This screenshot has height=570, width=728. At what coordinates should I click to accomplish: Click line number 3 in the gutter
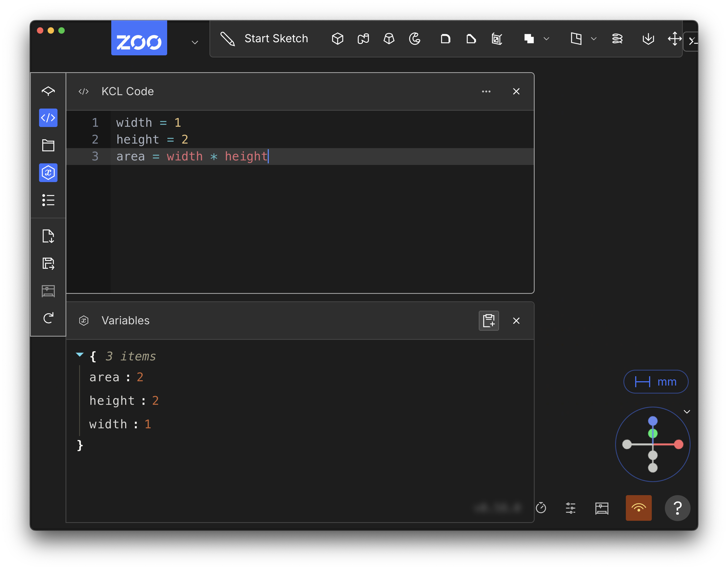95,156
